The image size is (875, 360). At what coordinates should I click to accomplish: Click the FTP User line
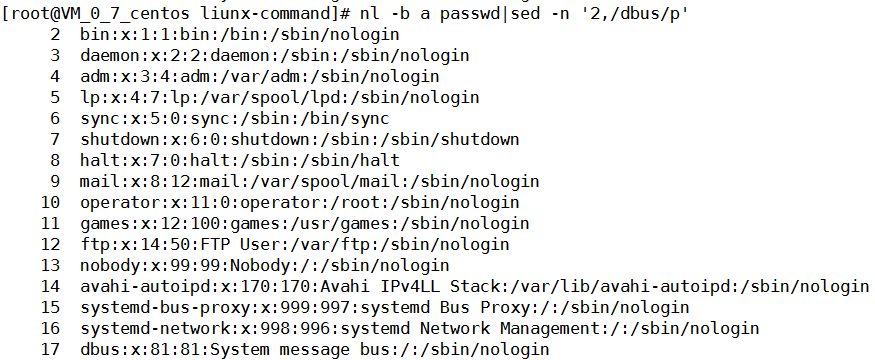coord(295,244)
